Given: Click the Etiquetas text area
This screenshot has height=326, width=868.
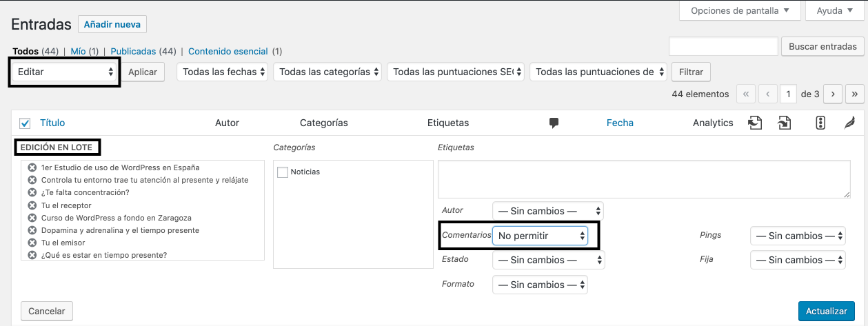Looking at the screenshot, I should tap(643, 179).
